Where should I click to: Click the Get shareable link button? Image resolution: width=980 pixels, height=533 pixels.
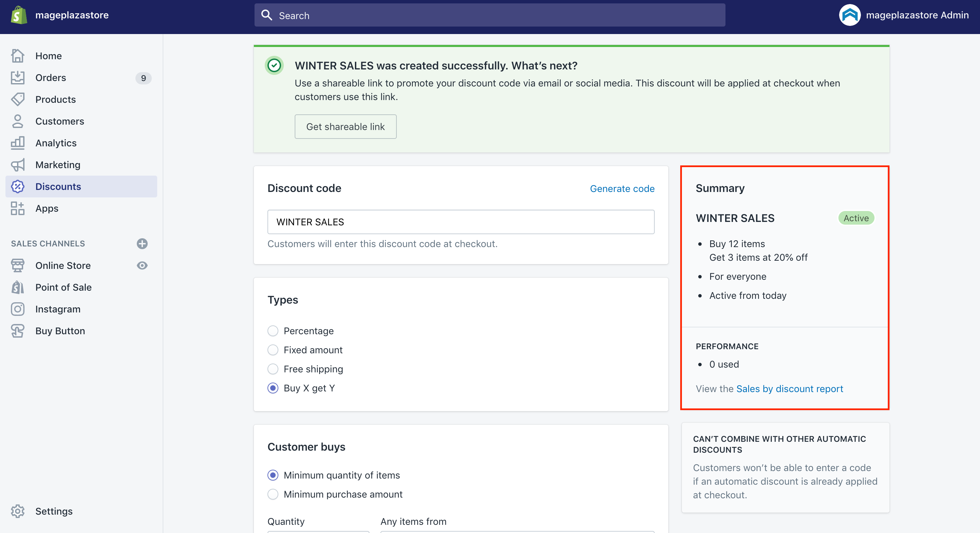click(x=346, y=126)
